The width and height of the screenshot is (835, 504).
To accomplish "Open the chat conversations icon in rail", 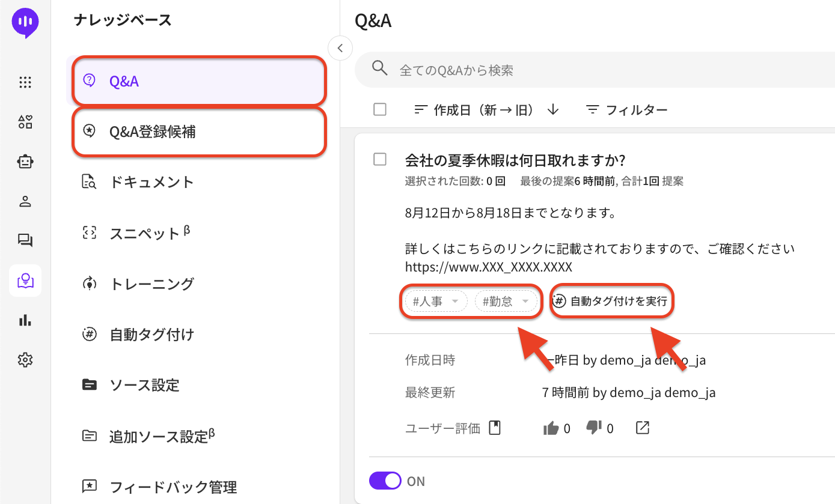I will pos(25,241).
